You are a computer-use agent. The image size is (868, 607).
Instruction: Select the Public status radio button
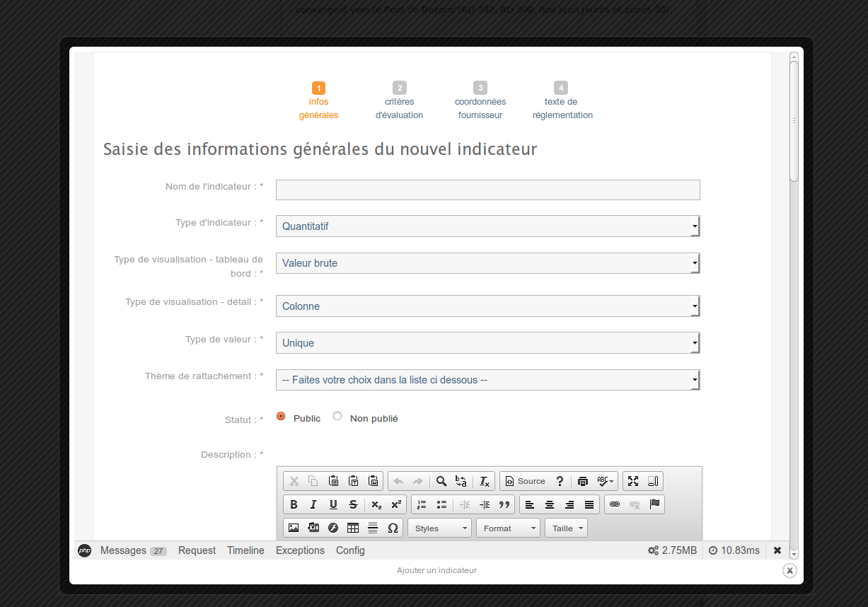tap(281, 417)
